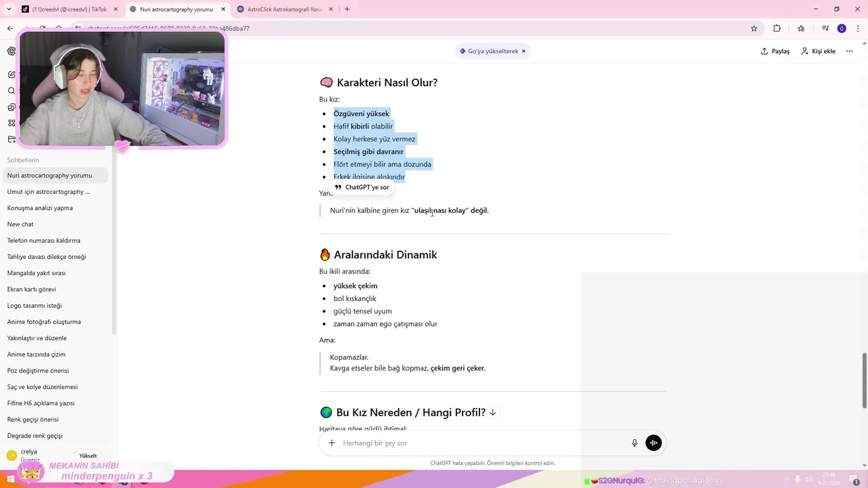Click Go'ya yükselterek upgrade button
Viewport: 868px width, 488px height.
[488, 51]
